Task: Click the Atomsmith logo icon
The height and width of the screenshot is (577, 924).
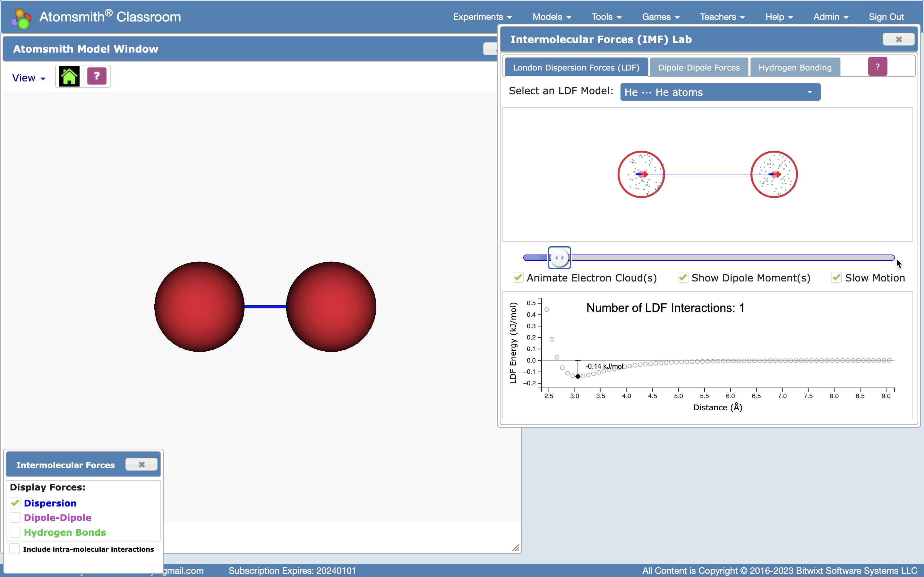Action: [21, 18]
